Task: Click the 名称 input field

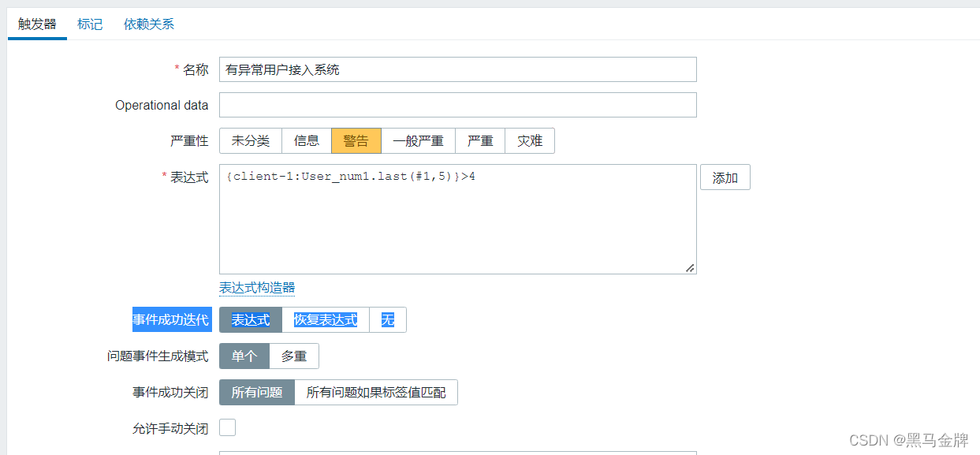Action: pos(457,69)
